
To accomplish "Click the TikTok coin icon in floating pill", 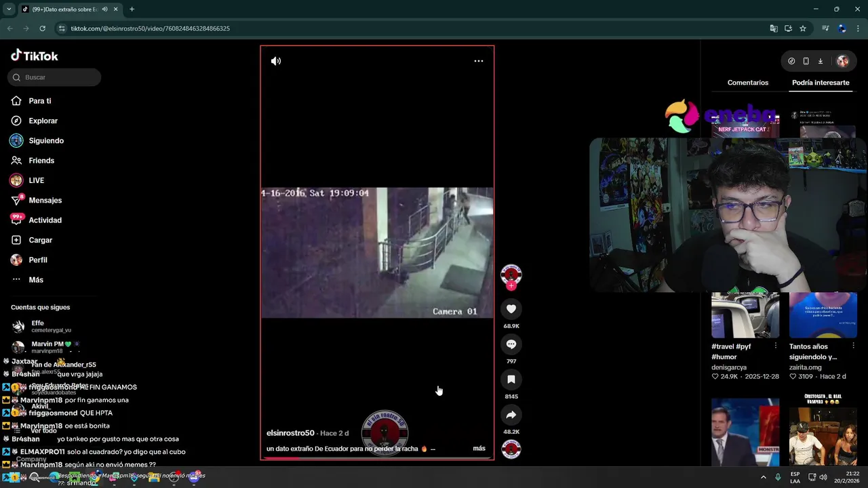I will coord(791,61).
